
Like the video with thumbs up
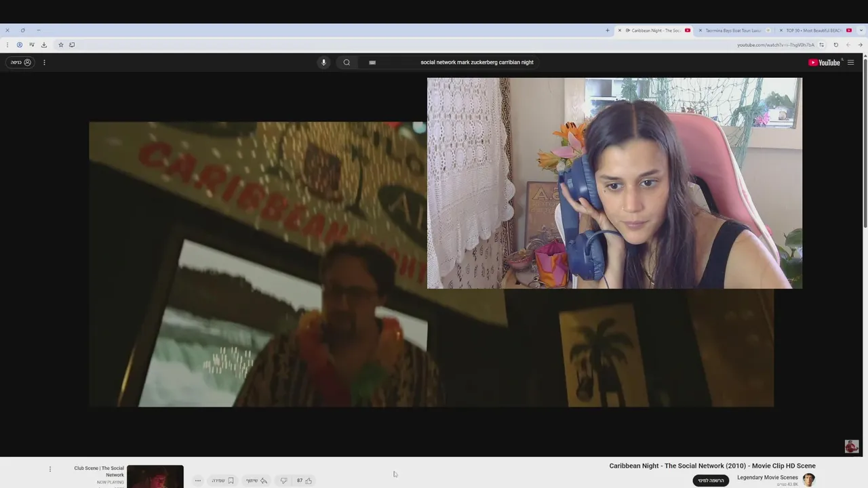[304, 481]
